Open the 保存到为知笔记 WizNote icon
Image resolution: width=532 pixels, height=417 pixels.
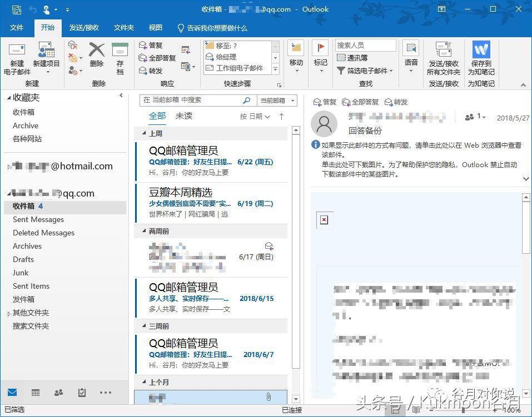pos(480,56)
